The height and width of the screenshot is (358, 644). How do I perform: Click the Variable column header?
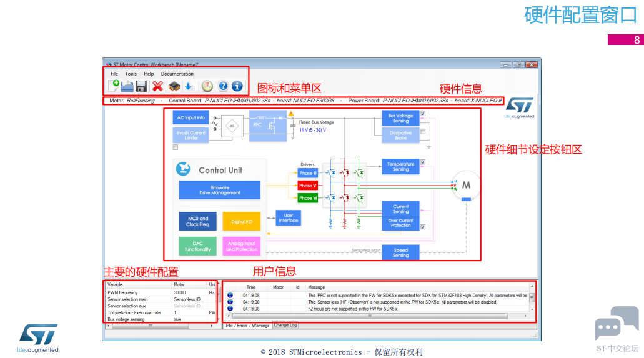(x=139, y=284)
